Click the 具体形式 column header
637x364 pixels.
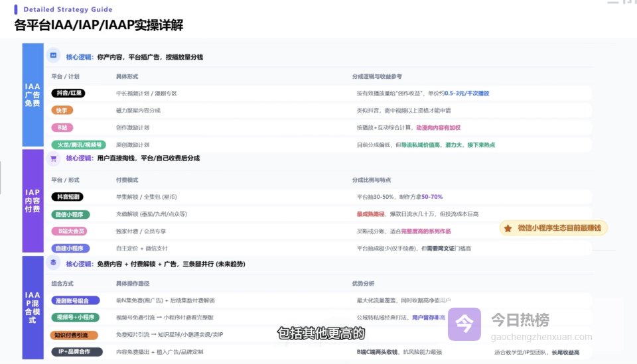point(127,76)
